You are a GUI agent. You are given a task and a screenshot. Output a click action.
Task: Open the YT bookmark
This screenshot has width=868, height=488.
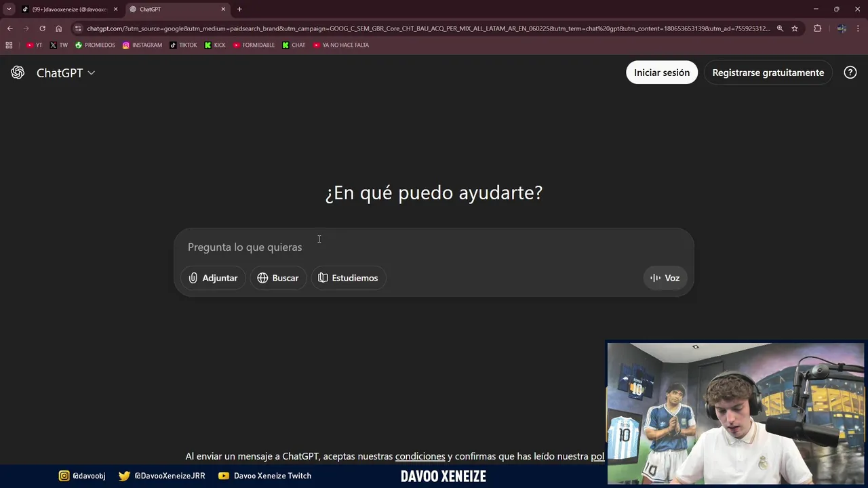(x=34, y=45)
